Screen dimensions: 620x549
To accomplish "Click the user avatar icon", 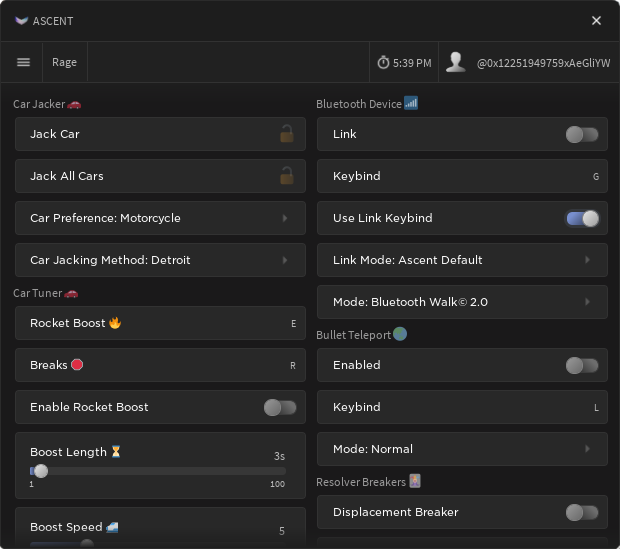I will coord(456,62).
